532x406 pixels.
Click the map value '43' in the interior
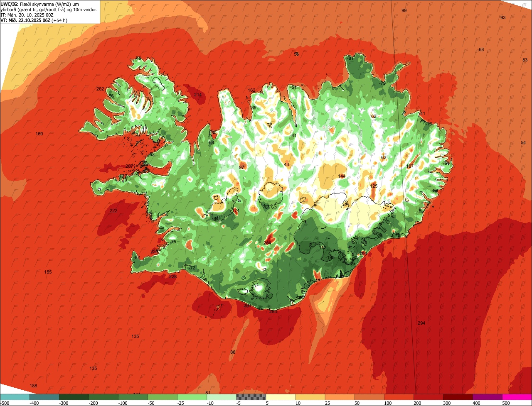click(x=286, y=164)
